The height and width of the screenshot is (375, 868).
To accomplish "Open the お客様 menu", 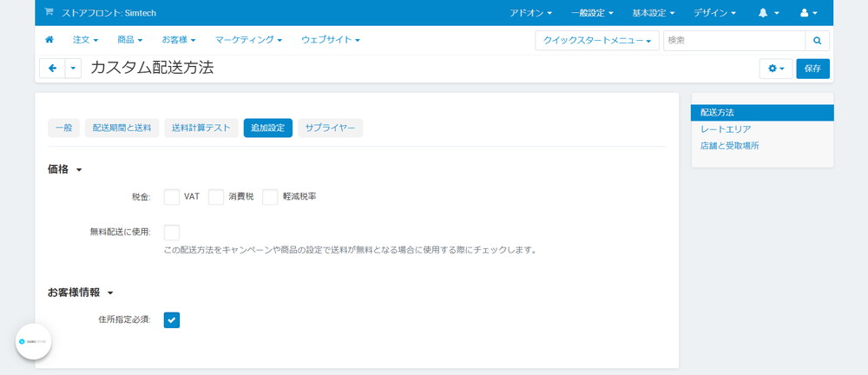I will (179, 40).
